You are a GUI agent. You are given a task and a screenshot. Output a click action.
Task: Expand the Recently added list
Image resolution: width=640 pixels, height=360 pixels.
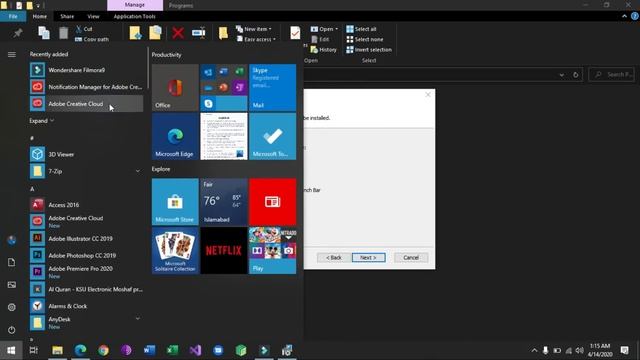pos(42,121)
